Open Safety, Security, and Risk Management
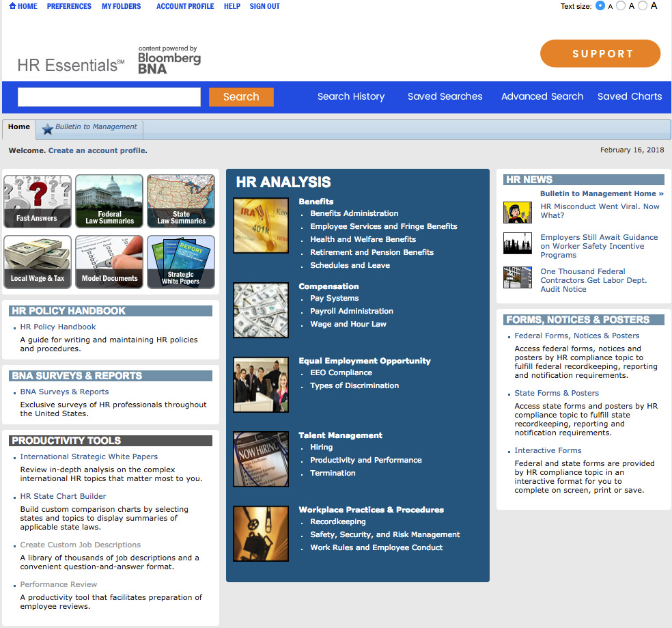672x628 pixels. (385, 534)
